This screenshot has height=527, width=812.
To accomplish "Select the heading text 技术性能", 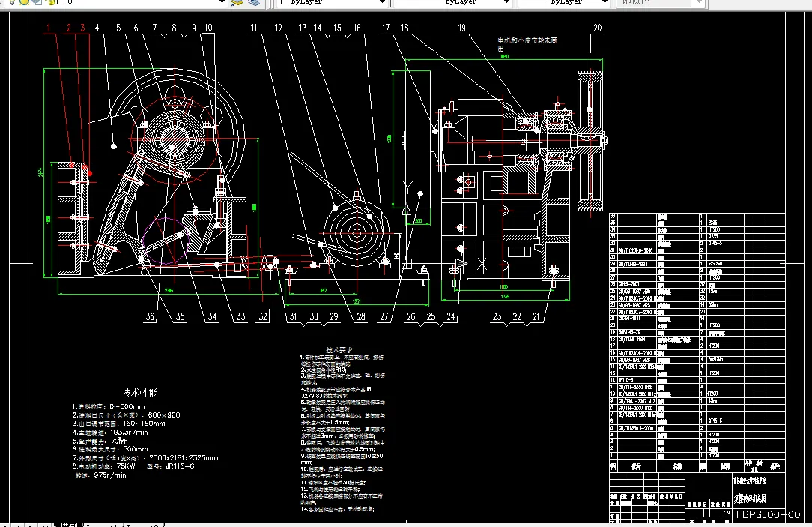I will [x=140, y=393].
